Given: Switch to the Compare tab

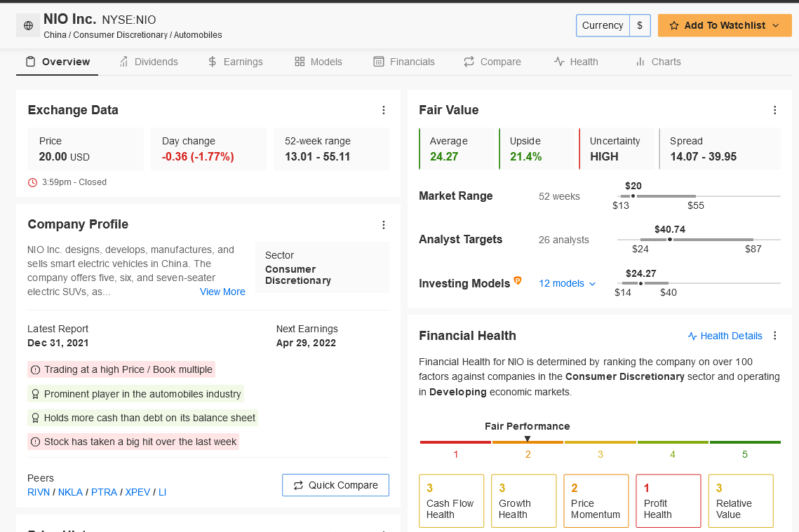Looking at the screenshot, I should tap(492, 62).
